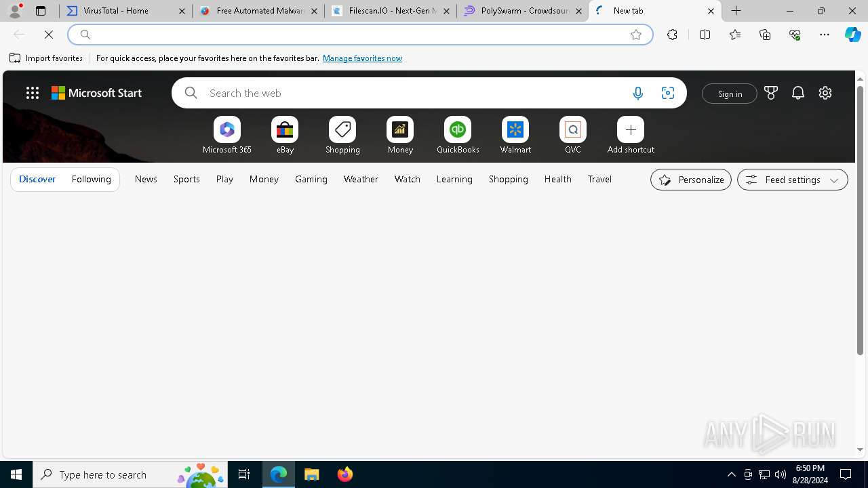868x488 pixels.
Task: Click the Search the web field
Action: pyautogui.click(x=429, y=93)
